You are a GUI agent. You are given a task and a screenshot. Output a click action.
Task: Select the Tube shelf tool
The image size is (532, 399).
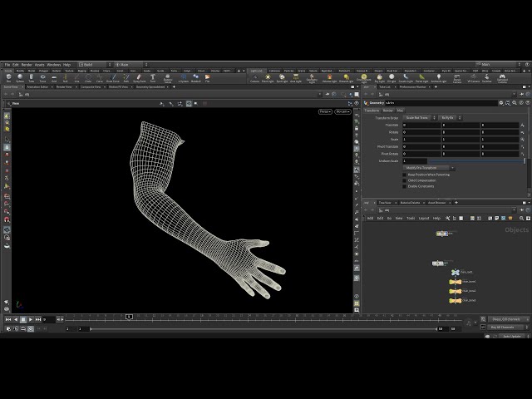(x=32, y=78)
